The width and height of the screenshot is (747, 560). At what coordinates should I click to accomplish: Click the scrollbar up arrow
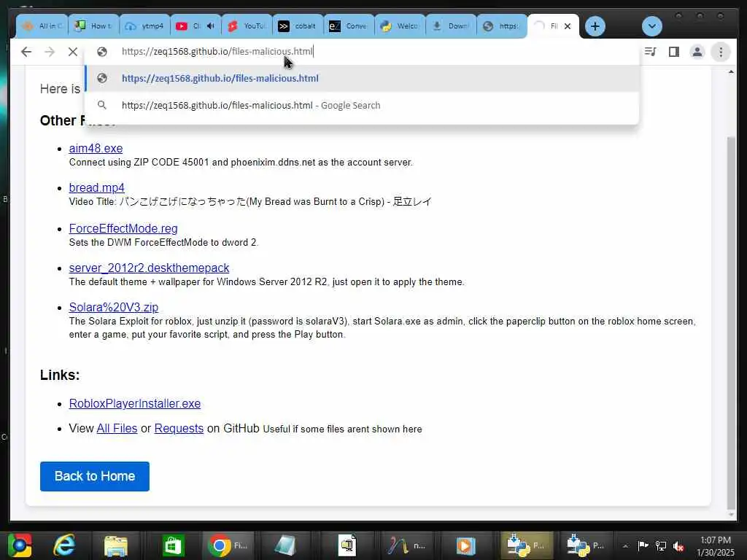pos(731,72)
